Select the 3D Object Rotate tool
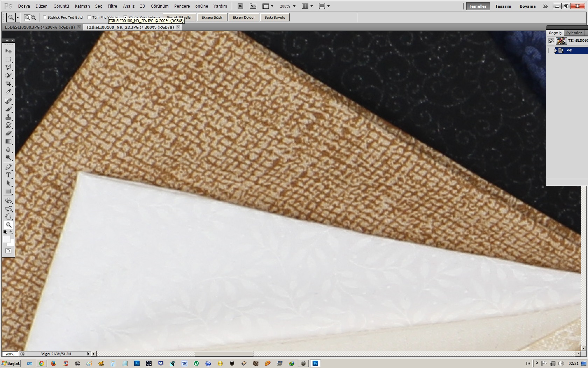This screenshot has width=588, height=368. (8, 201)
